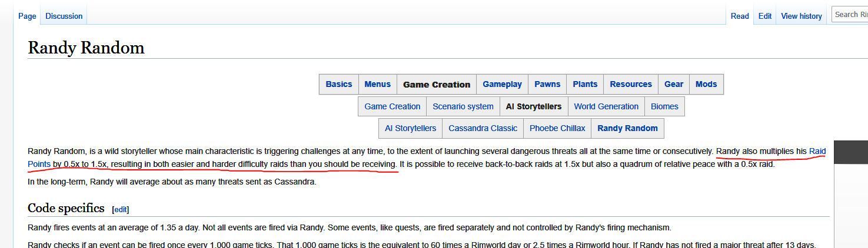Go to the Pawns section
Viewport: 868px width, 248px height.
[x=547, y=84]
